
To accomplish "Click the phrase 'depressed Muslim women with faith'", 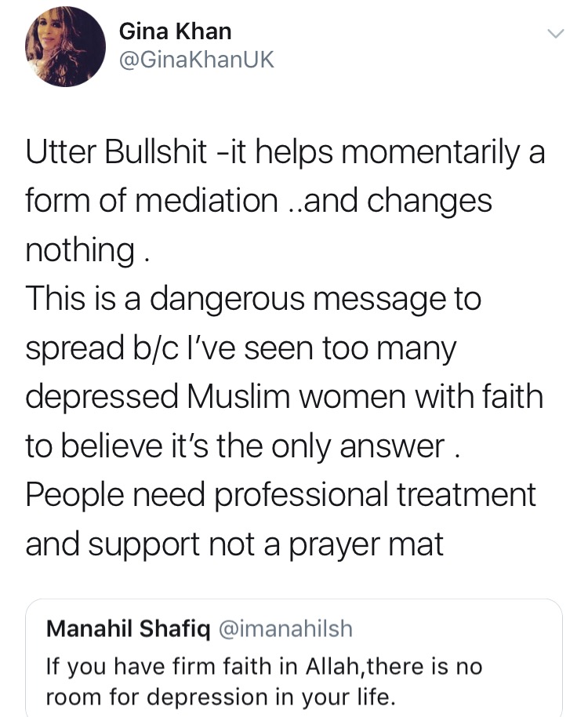I will pos(284,396).
